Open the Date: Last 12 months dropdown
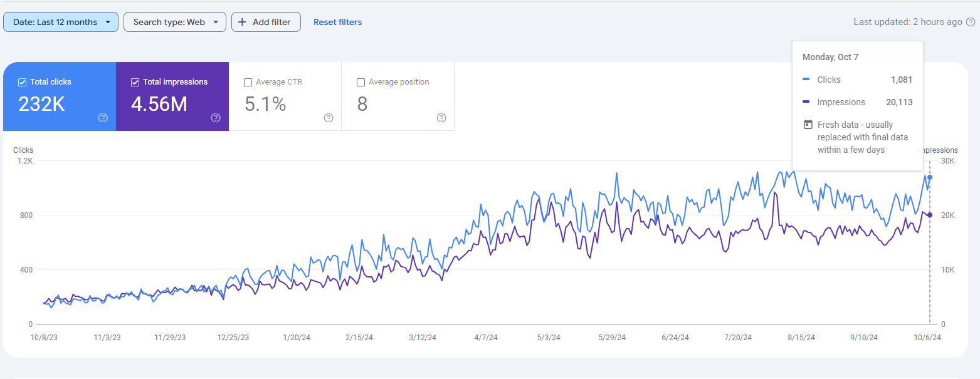This screenshot has height=379, width=980. (x=61, y=22)
